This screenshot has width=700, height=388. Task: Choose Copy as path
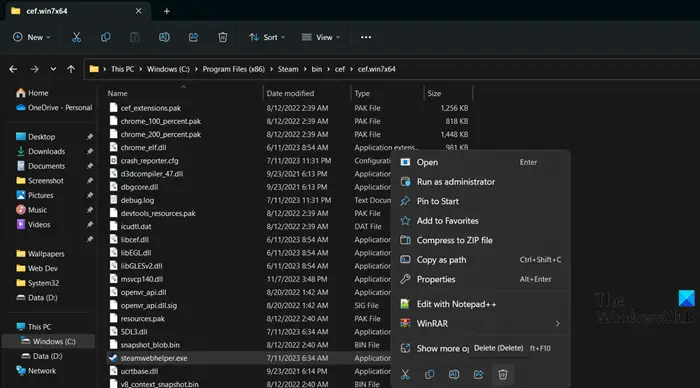click(x=480, y=260)
